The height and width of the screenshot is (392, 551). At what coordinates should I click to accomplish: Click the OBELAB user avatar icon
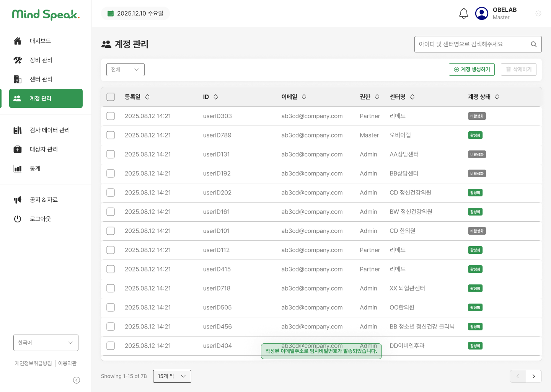tap(482, 13)
